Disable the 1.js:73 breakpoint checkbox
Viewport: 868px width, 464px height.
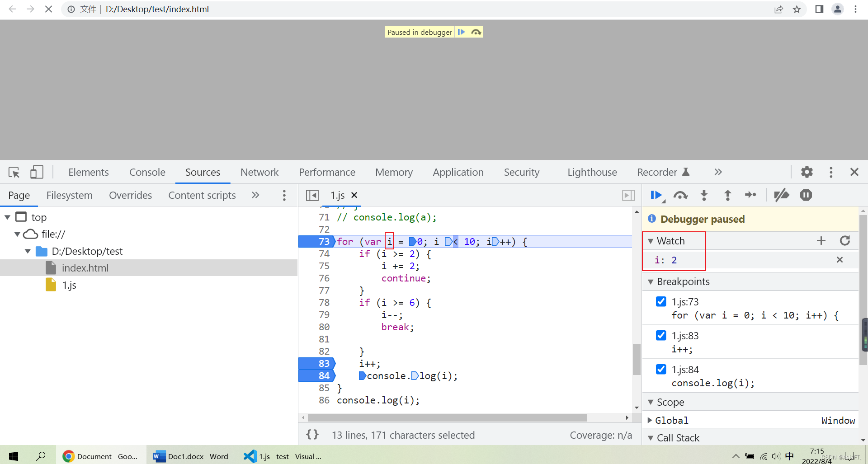click(661, 301)
